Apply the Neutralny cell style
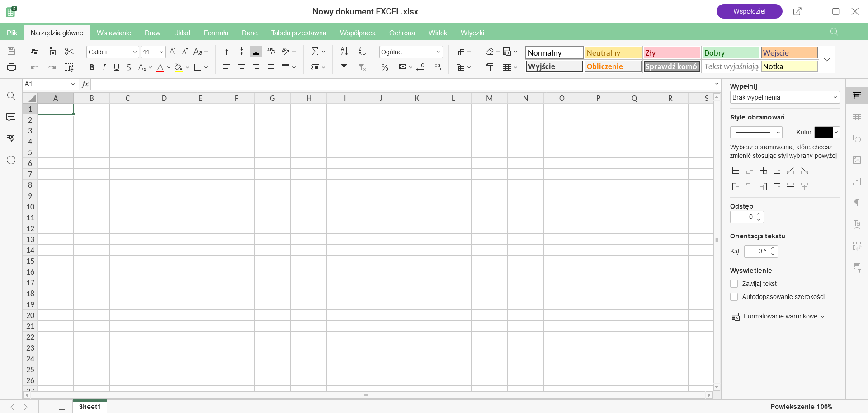Viewport: 868px width, 413px height. [613, 53]
